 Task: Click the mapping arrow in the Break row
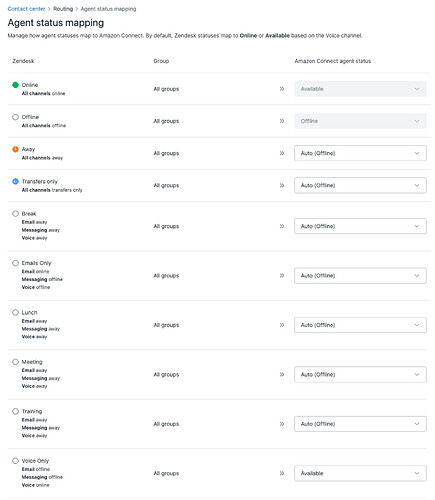pos(282,226)
